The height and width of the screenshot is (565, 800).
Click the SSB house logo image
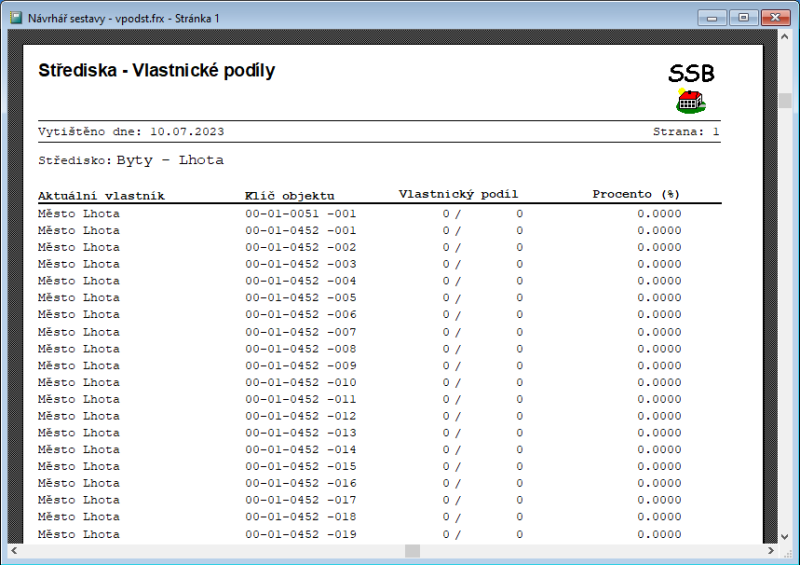[x=691, y=100]
